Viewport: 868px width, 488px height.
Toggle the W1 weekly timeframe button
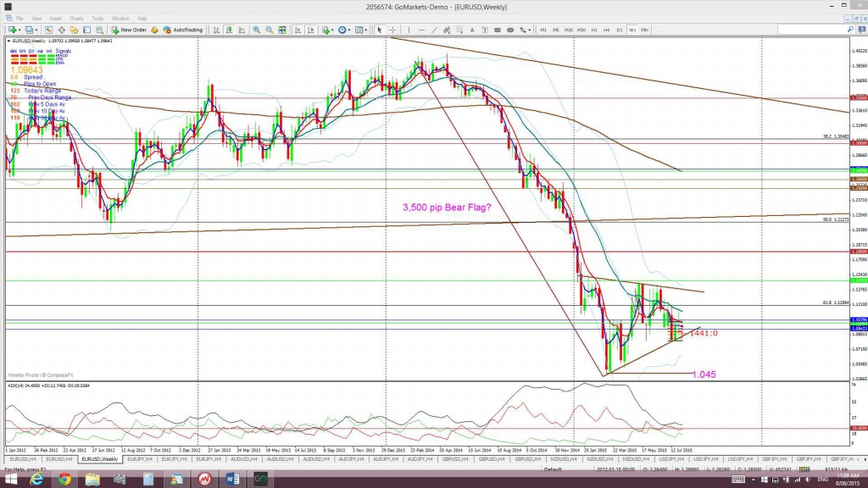632,30
